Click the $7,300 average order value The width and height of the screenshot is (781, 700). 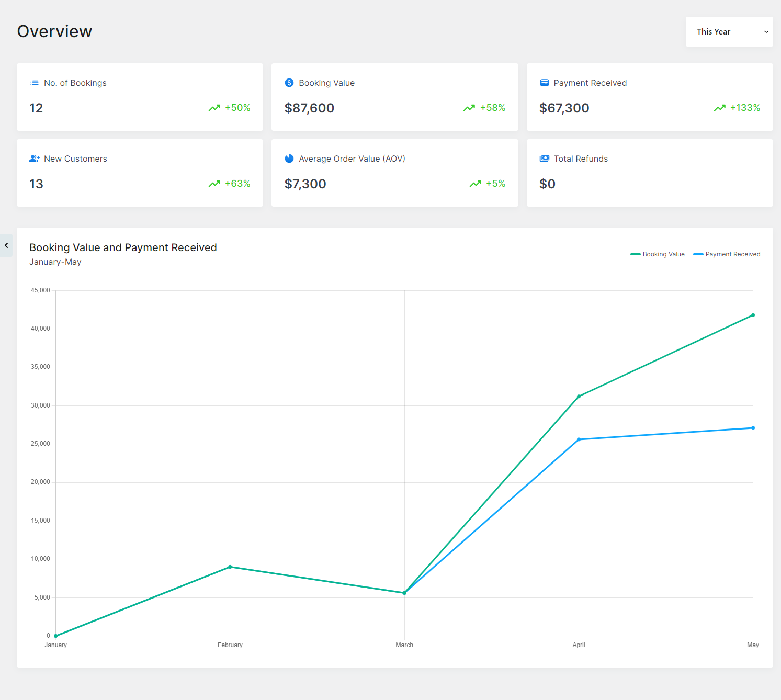[x=305, y=184]
